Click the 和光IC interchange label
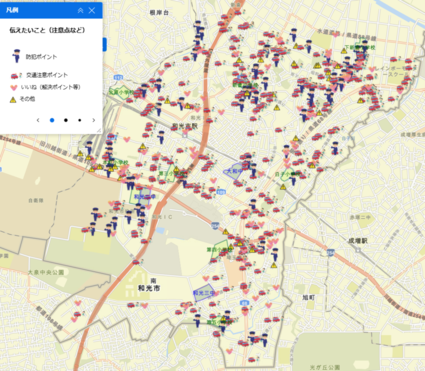The image size is (425, 371). 162,217
